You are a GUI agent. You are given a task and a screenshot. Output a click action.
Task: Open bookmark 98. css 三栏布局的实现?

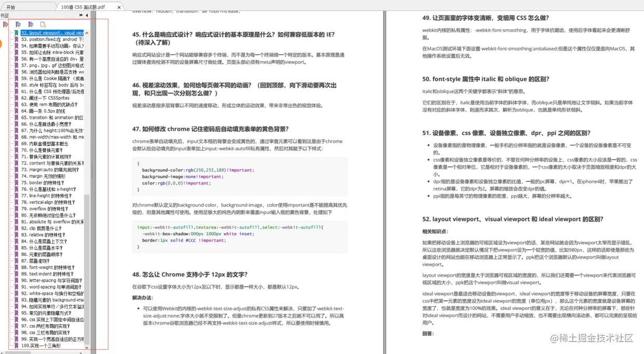coord(46,333)
